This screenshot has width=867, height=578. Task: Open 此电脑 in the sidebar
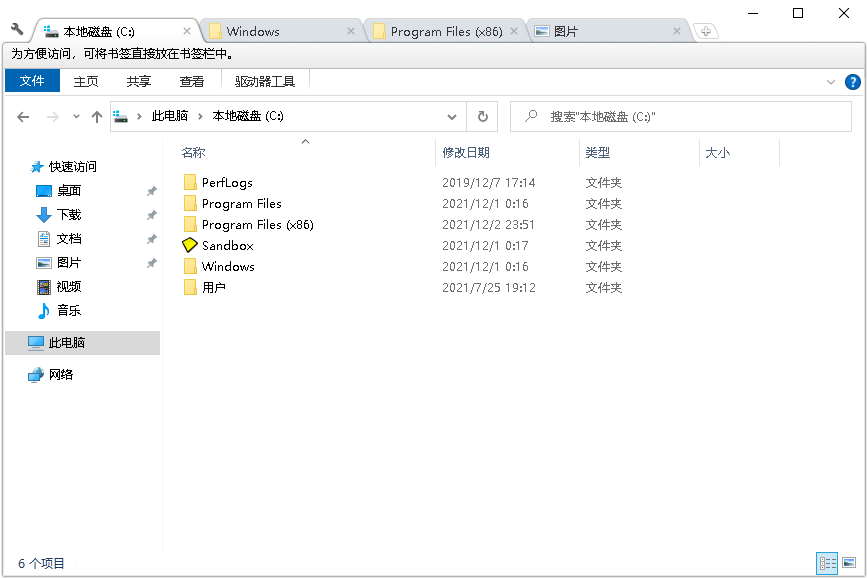point(66,343)
